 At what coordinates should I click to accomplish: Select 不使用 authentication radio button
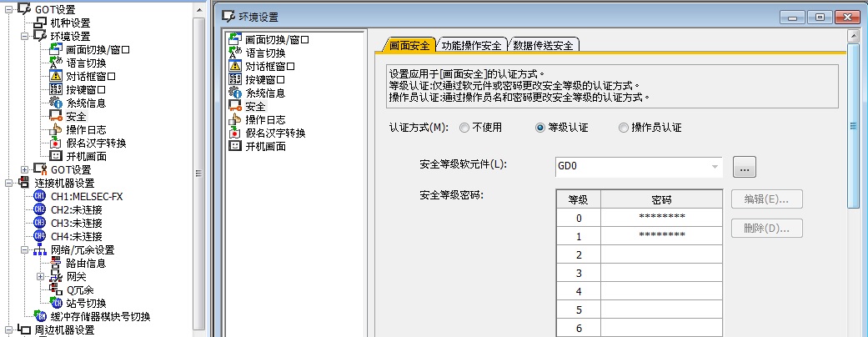(464, 128)
